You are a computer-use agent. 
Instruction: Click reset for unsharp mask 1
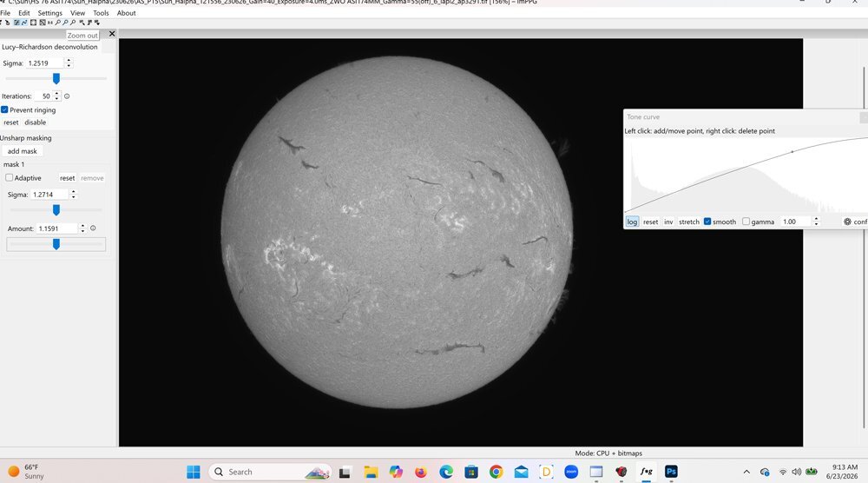tap(67, 178)
